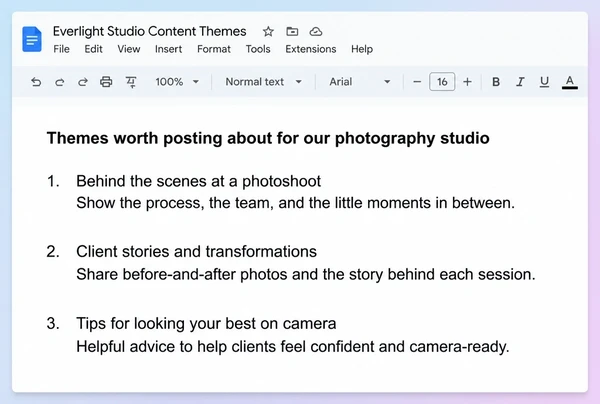Screen dimensions: 600x404
Task: Open the Normal text style dropdown
Action: tap(264, 82)
